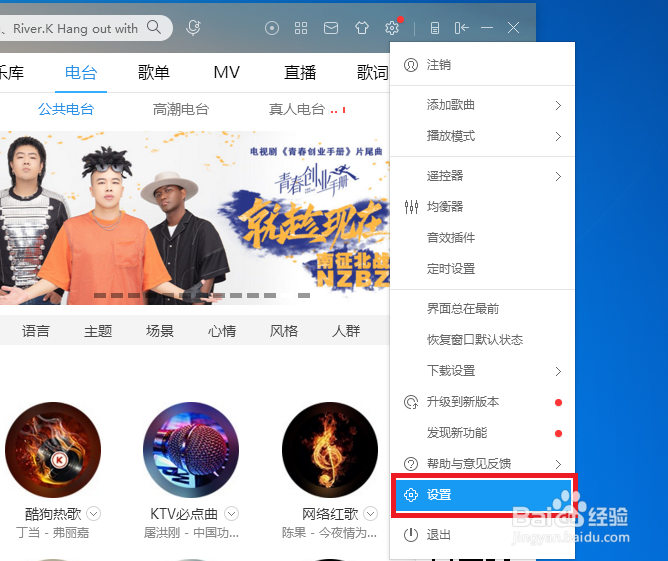Expand the 下载设置 submenu arrow
The image size is (668, 561).
558,371
